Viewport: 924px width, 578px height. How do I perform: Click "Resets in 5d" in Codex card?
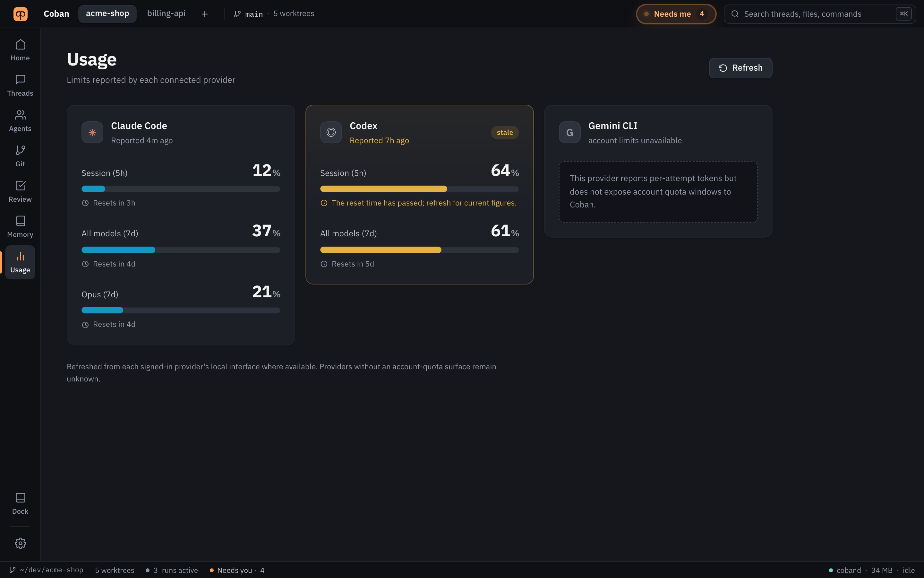click(x=353, y=264)
